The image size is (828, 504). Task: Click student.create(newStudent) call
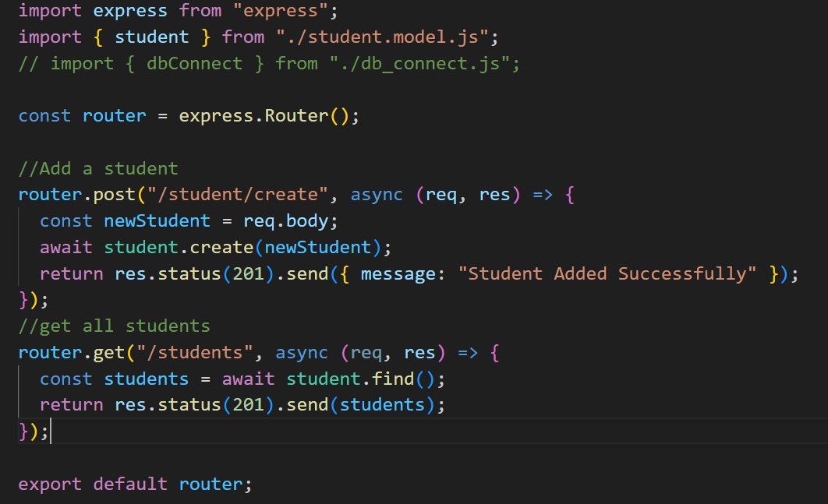click(242, 248)
